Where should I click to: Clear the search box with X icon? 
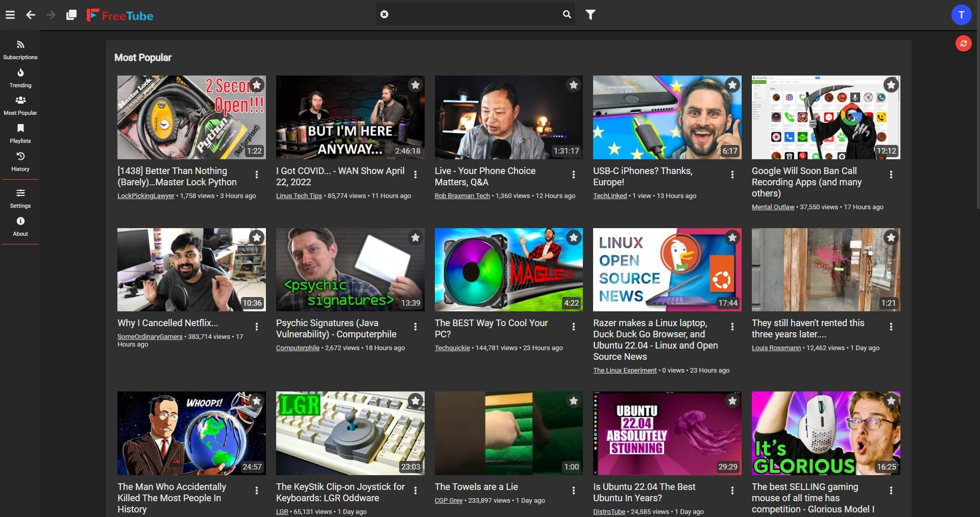tap(384, 14)
